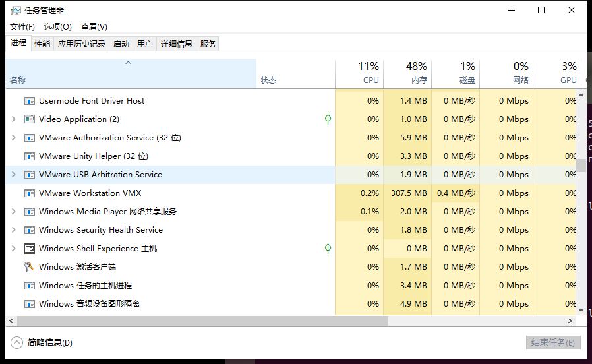Click the 0.1% CPU value for Windows Media Player
The width and height of the screenshot is (592, 364).
370,212
